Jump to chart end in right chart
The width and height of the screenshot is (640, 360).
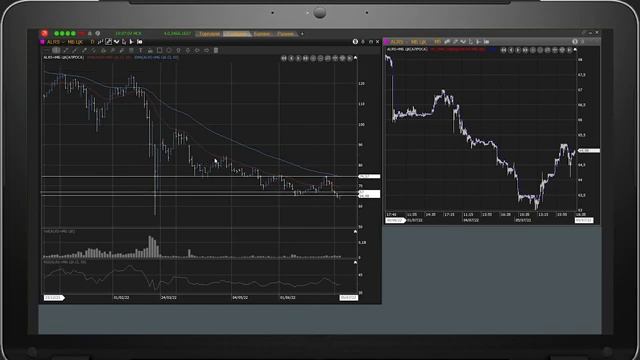(526, 50)
